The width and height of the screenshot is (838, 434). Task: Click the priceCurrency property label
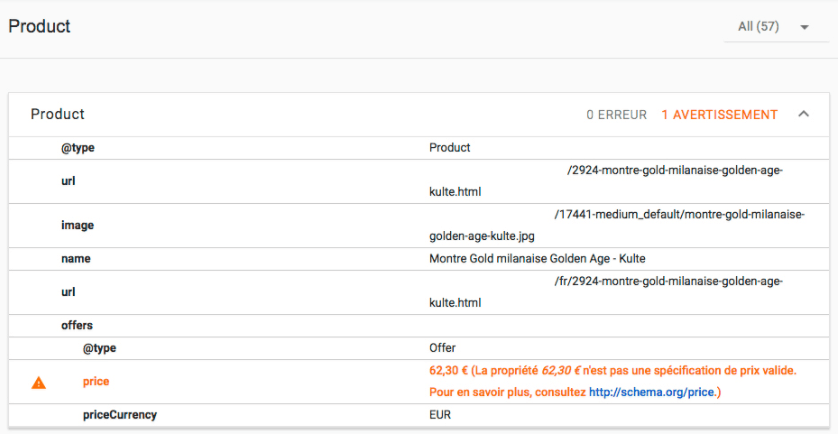[120, 415]
